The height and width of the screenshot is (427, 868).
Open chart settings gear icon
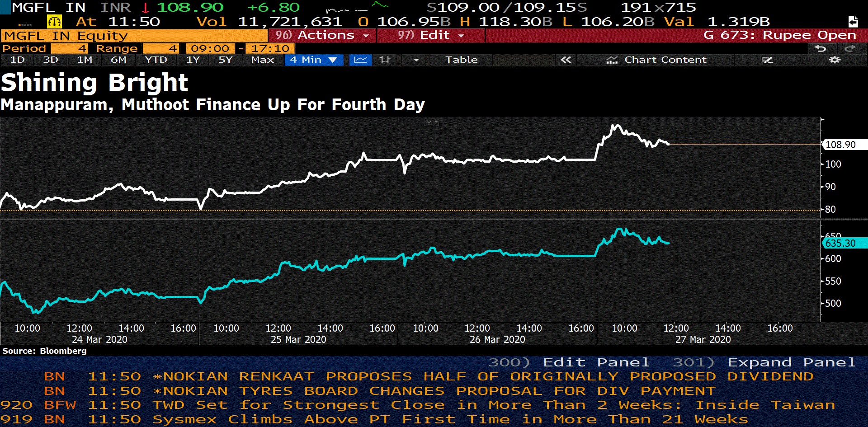point(835,60)
